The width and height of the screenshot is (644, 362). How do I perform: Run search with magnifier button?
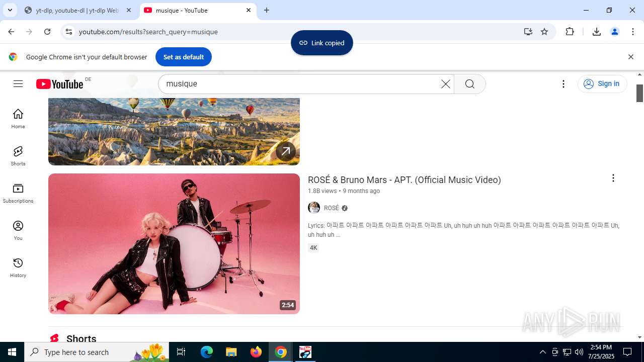(470, 84)
